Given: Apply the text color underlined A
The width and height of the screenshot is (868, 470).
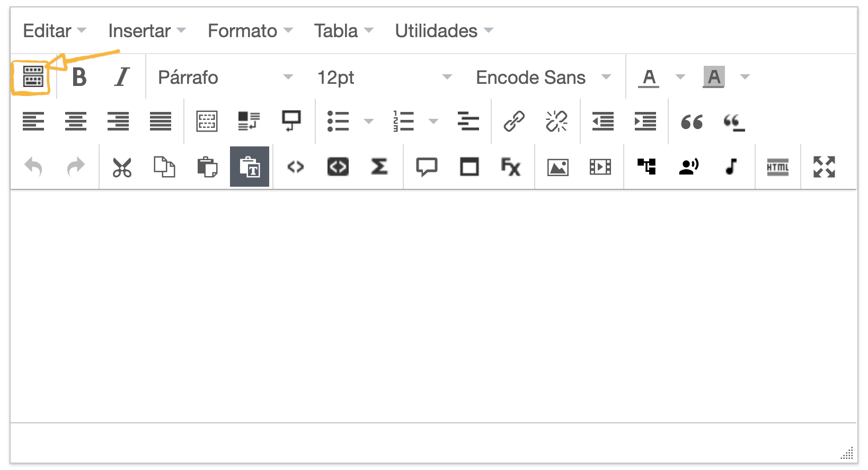Looking at the screenshot, I should point(649,77).
